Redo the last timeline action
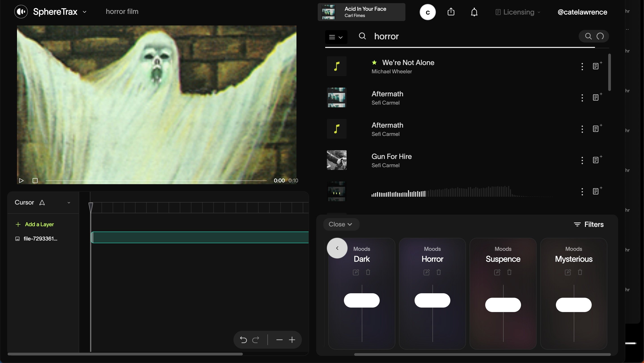The image size is (644, 363). (x=256, y=340)
